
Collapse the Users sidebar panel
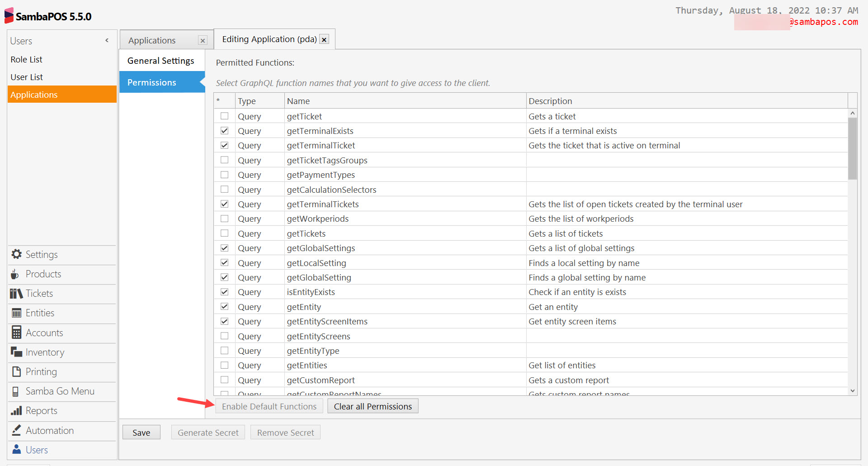107,40
